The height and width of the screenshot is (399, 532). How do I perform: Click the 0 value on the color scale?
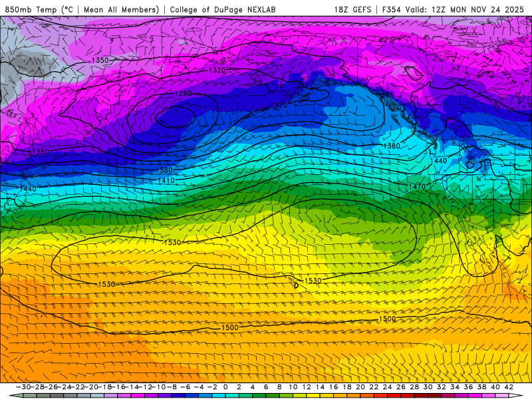point(225,387)
